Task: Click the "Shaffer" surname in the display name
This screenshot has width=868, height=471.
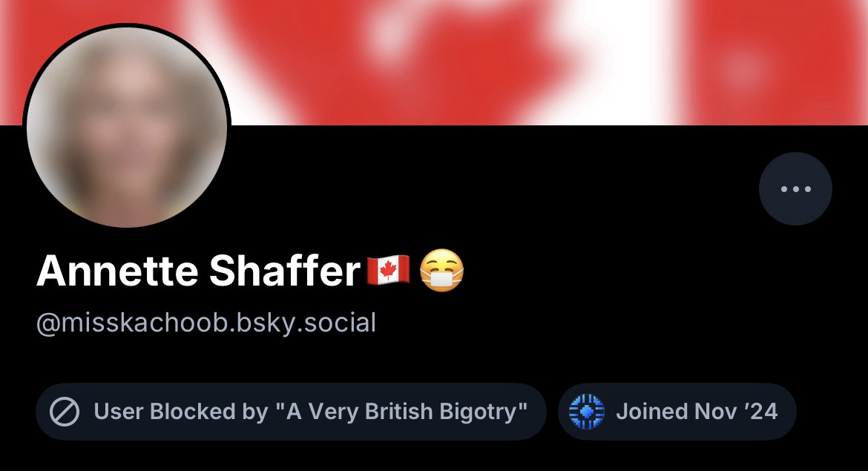Action: coord(285,271)
